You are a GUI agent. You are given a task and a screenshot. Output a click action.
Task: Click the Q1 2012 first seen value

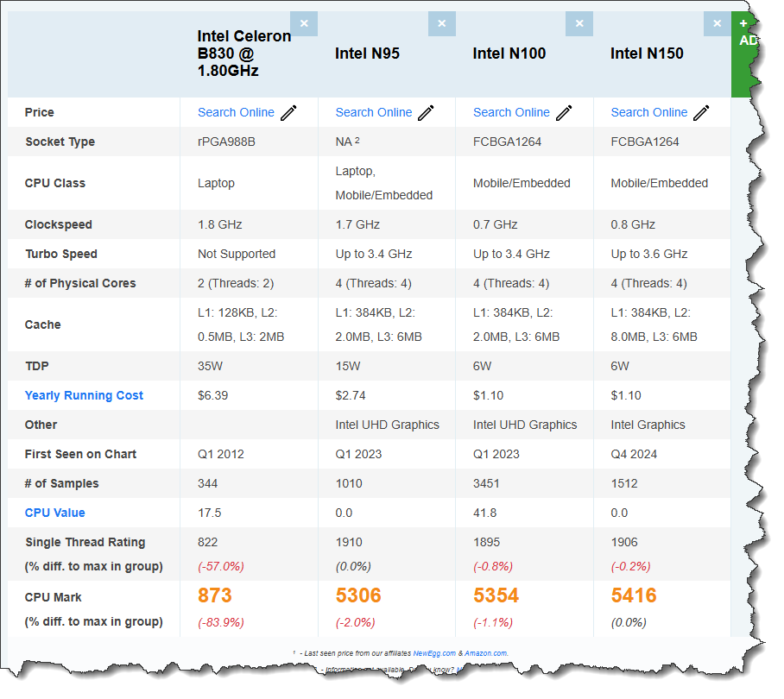coord(221,455)
